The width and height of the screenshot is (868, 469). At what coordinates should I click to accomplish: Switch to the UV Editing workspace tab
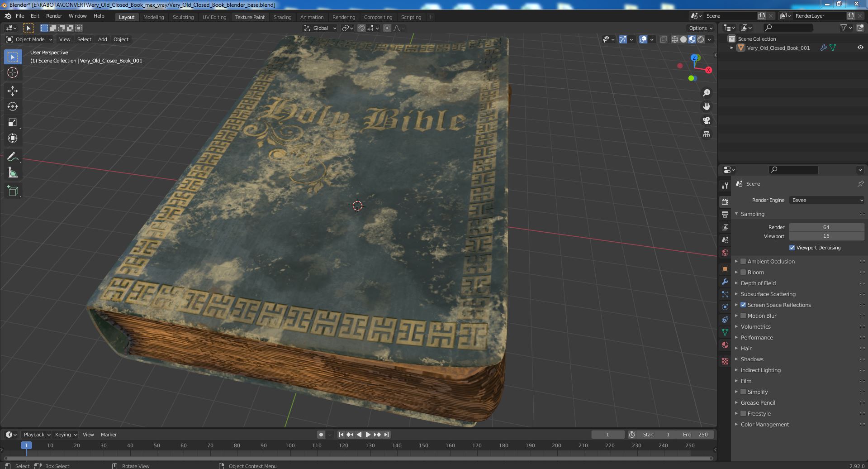pyautogui.click(x=214, y=17)
